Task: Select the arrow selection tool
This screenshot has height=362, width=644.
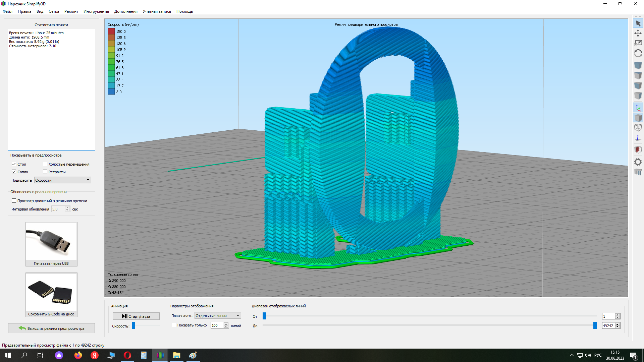Action: pos(638,23)
